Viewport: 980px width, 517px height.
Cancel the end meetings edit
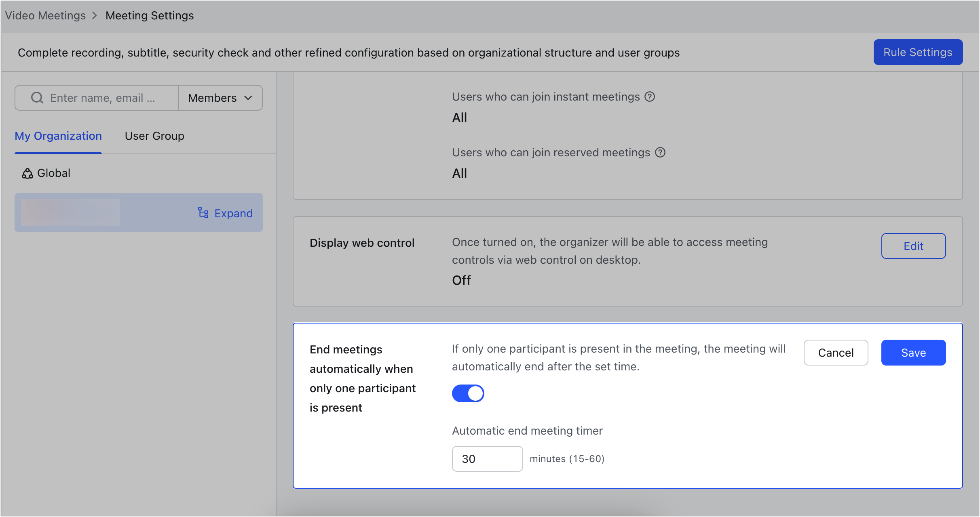click(836, 353)
